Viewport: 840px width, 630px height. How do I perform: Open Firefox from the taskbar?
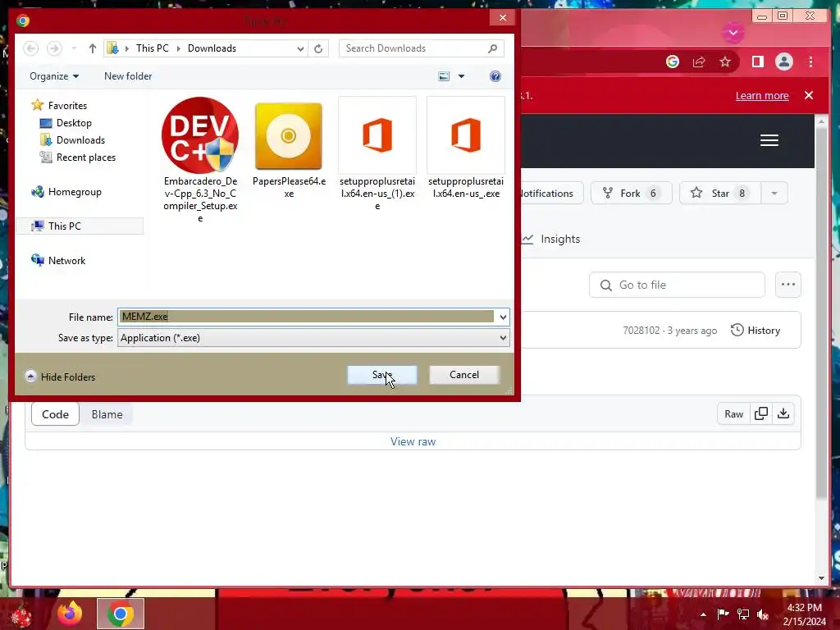tap(70, 614)
